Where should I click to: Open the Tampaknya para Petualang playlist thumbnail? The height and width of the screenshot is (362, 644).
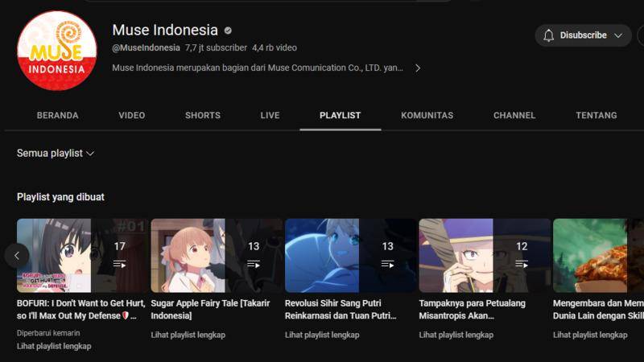tap(485, 255)
